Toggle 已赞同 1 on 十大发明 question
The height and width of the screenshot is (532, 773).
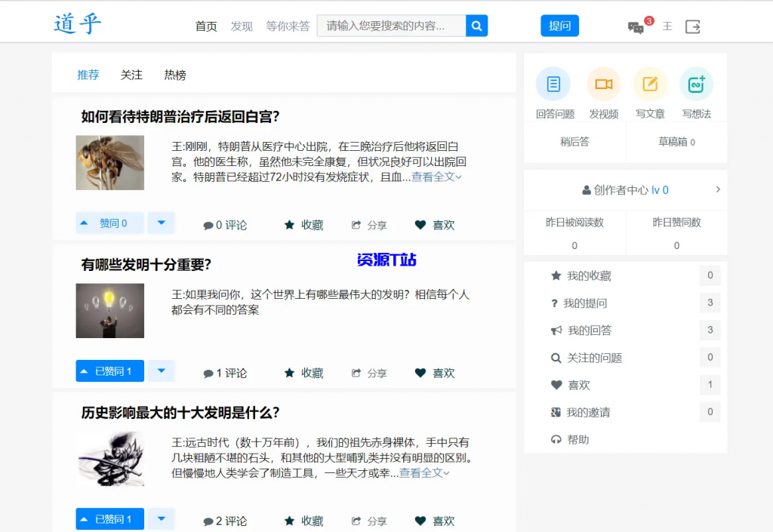pos(110,518)
